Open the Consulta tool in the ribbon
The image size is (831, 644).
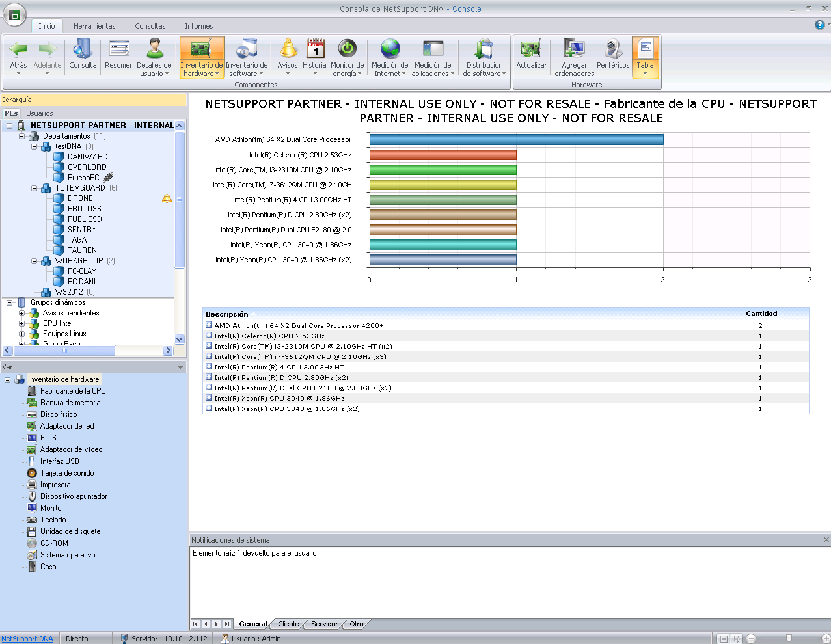83,57
